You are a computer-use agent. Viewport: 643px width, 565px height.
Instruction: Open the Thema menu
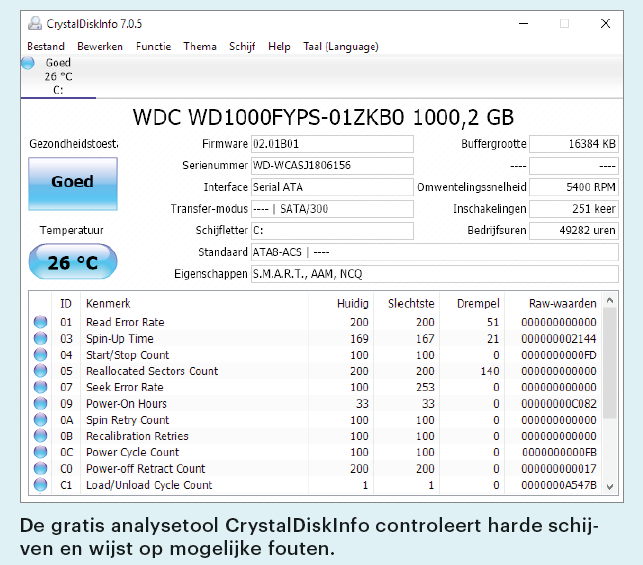point(200,46)
